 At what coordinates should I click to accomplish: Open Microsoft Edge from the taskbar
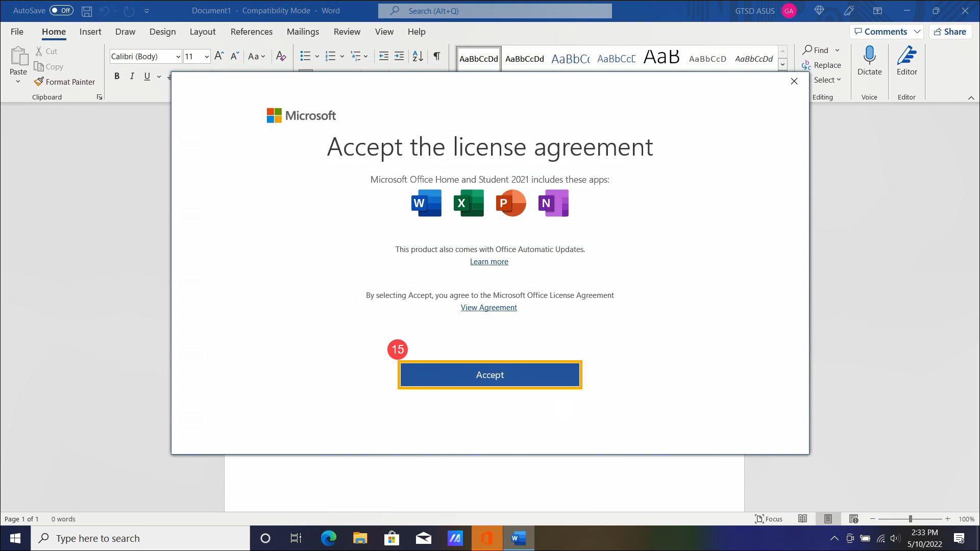coord(329,538)
